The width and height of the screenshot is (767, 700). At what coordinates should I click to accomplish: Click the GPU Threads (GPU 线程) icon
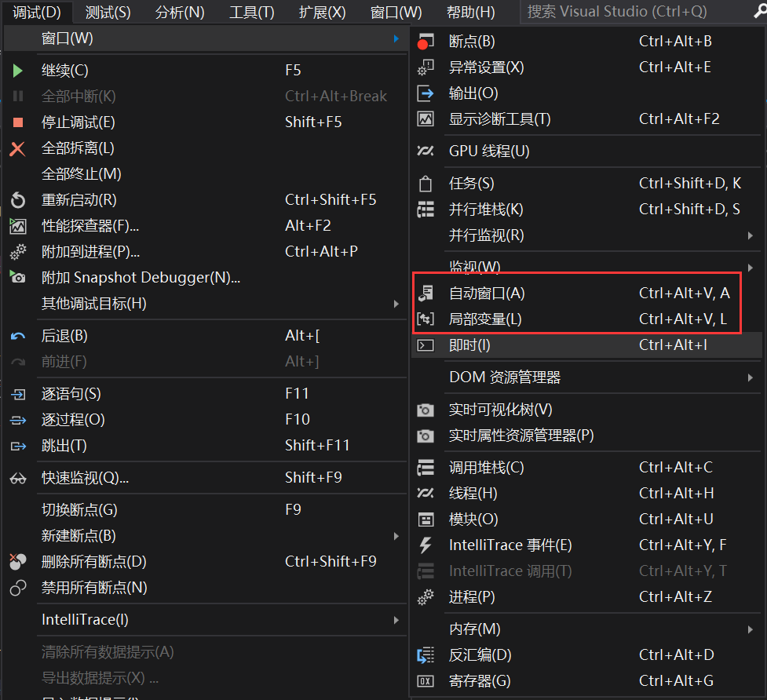pos(425,151)
